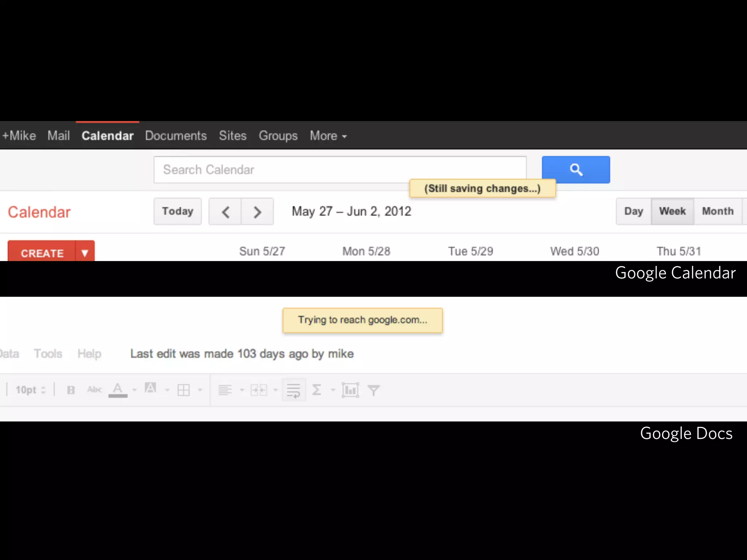Click the 'May 27 – Jun 2, 2012' date range
Image resolution: width=747 pixels, height=560 pixels.
(352, 211)
